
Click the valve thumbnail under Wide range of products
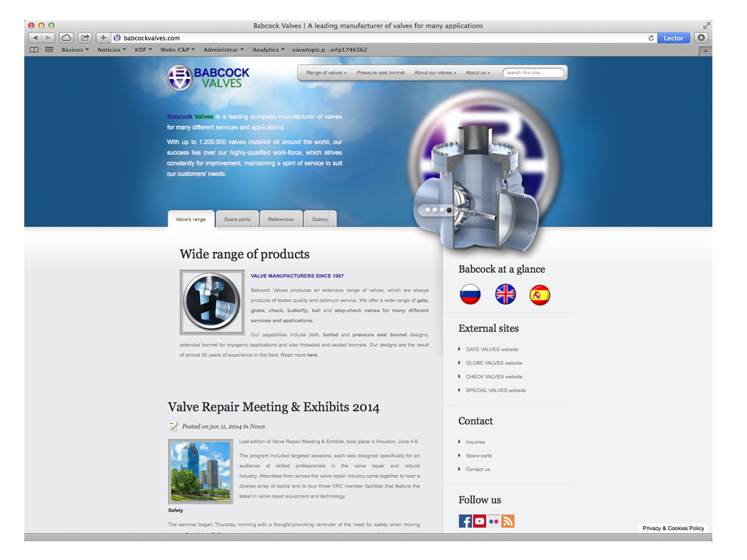click(x=212, y=302)
